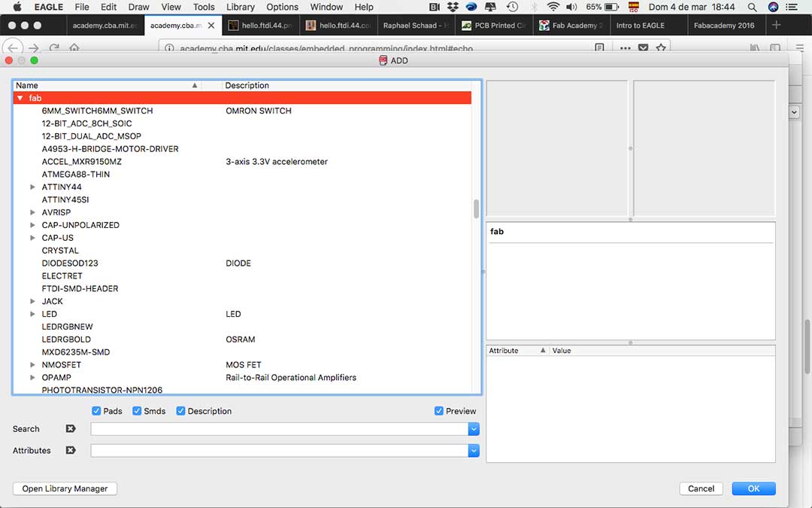The width and height of the screenshot is (812, 508).
Task: Toggle the Smds checkbox
Action: pyautogui.click(x=137, y=411)
